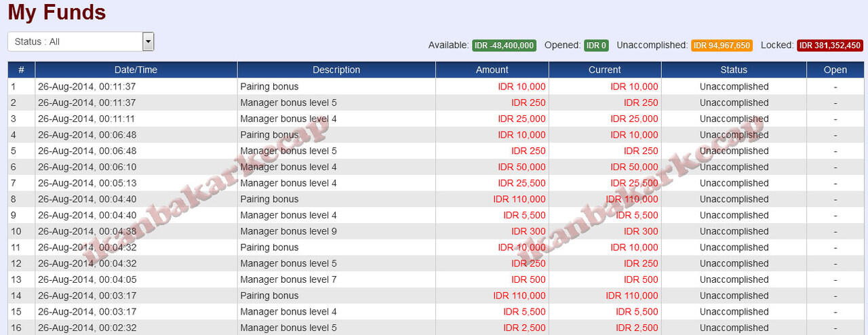Screen dimensions: 868x335
Task: Click the Unaccomplished status in row 3
Action: pyautogui.click(x=734, y=119)
